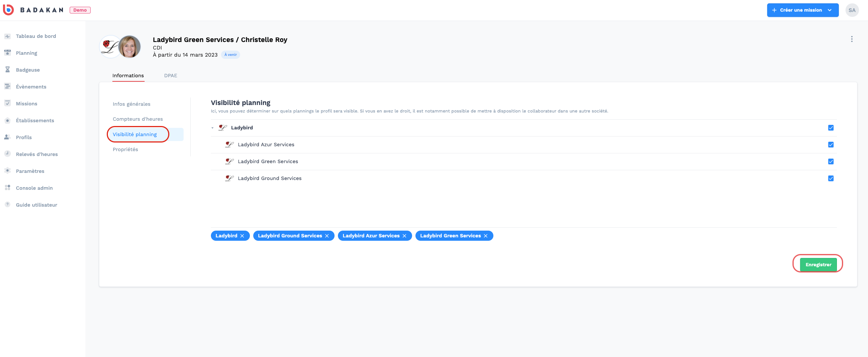868x357 pixels.
Task: Click the Relevés d'heures clock icon
Action: tap(7, 154)
